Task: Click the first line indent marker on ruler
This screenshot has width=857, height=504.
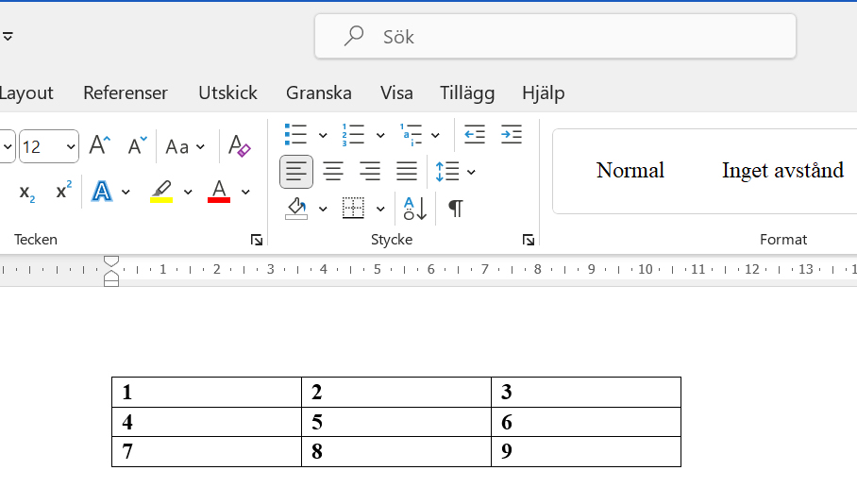Action: pyautogui.click(x=111, y=261)
